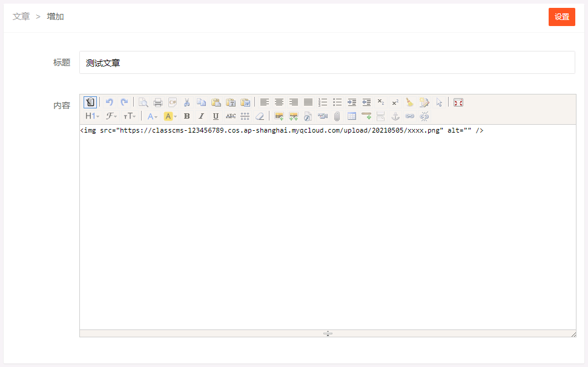Open the font size dropdown
The image size is (588, 367).
click(x=130, y=116)
